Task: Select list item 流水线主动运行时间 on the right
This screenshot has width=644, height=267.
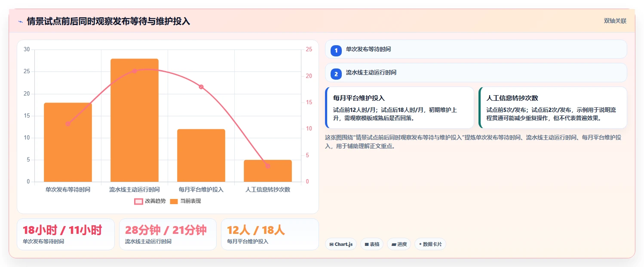Action: 476,72
